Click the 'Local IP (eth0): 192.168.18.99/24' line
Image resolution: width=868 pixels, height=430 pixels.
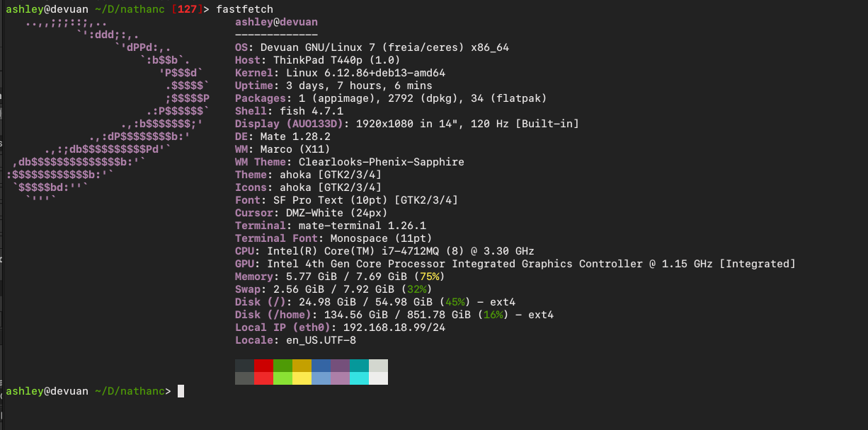click(340, 327)
